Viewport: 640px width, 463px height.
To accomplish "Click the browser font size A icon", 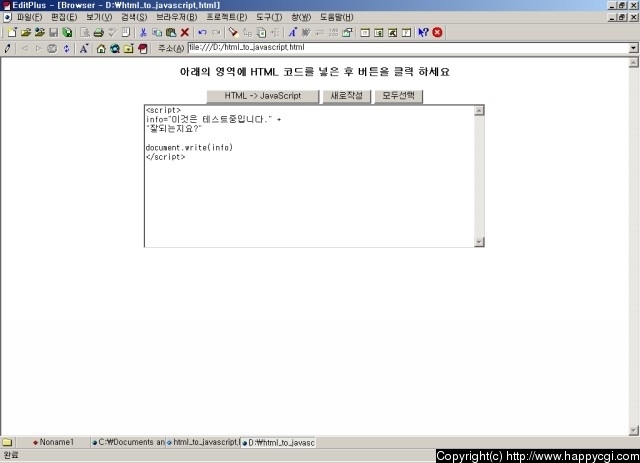I will click(84, 49).
